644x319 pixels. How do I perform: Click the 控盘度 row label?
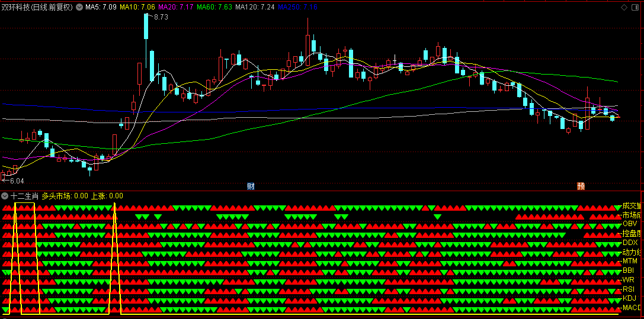[632, 233]
